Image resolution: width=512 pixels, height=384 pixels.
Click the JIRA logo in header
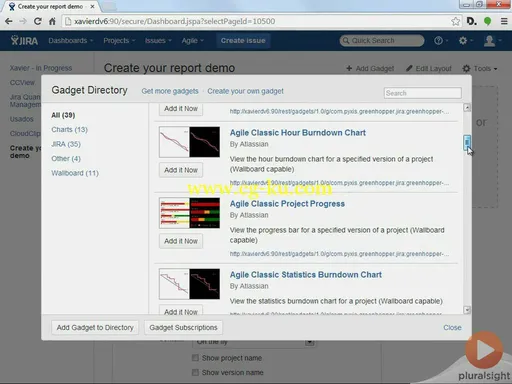pyautogui.click(x=24, y=41)
